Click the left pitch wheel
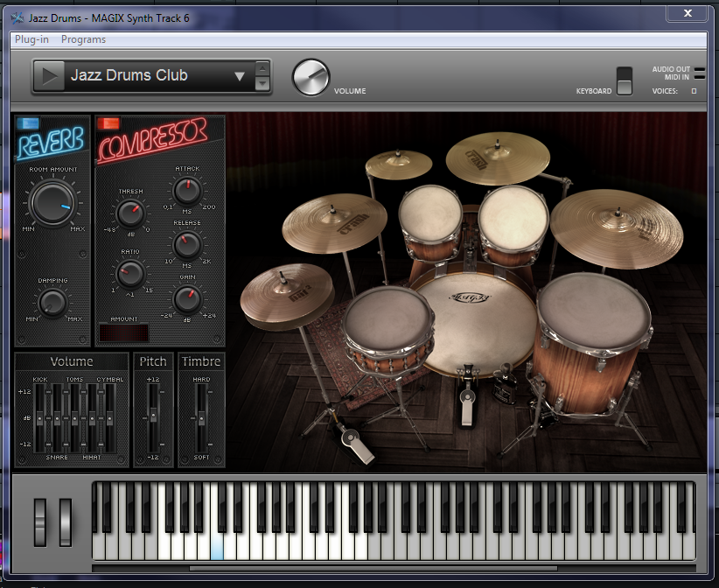 [40, 522]
